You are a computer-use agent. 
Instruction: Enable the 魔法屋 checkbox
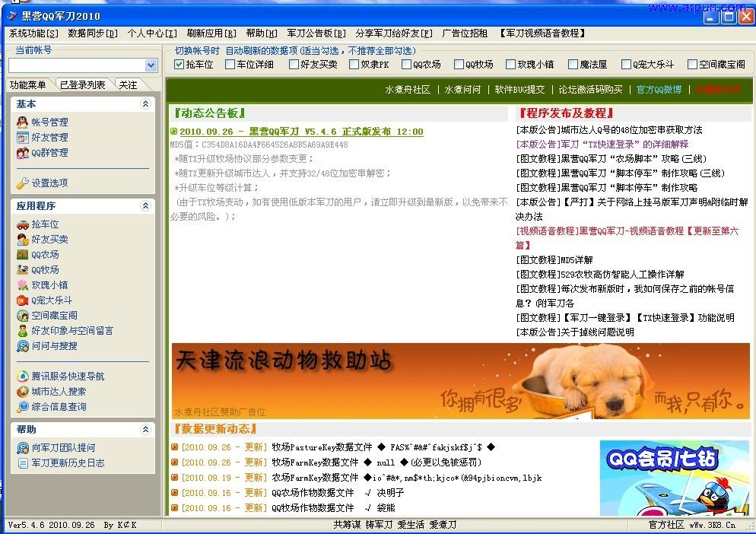click(x=573, y=64)
